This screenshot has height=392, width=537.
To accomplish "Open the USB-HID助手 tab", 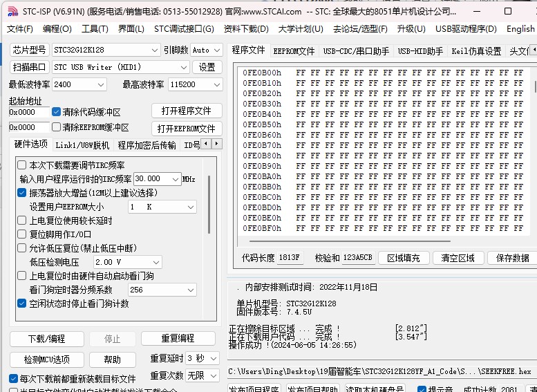I will (x=420, y=51).
